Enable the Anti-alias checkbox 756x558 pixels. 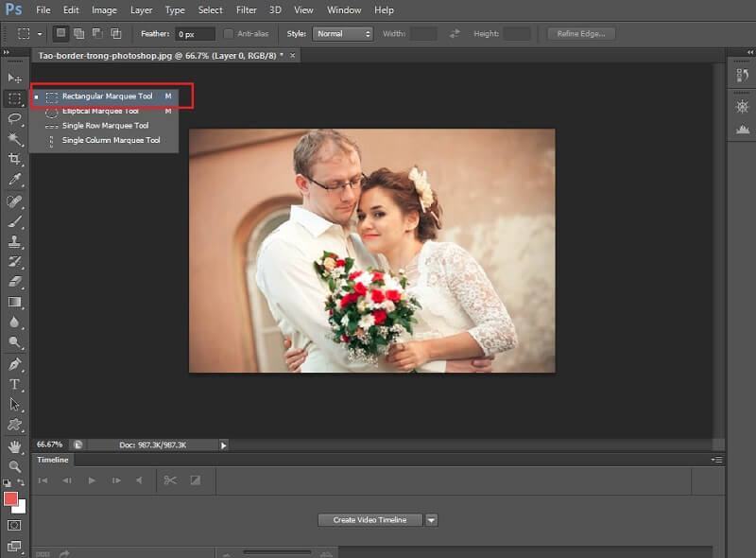(228, 33)
